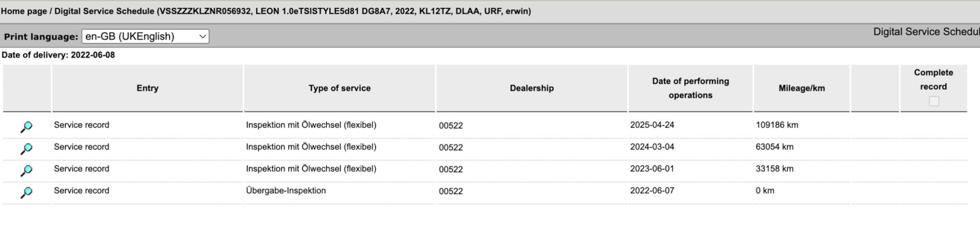Go to Home page breadcrumb link
980x232 pixels.
(x=23, y=11)
